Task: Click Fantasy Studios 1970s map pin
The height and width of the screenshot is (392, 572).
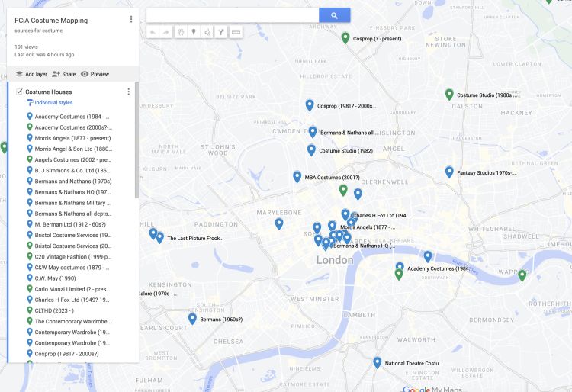Action: [449, 172]
